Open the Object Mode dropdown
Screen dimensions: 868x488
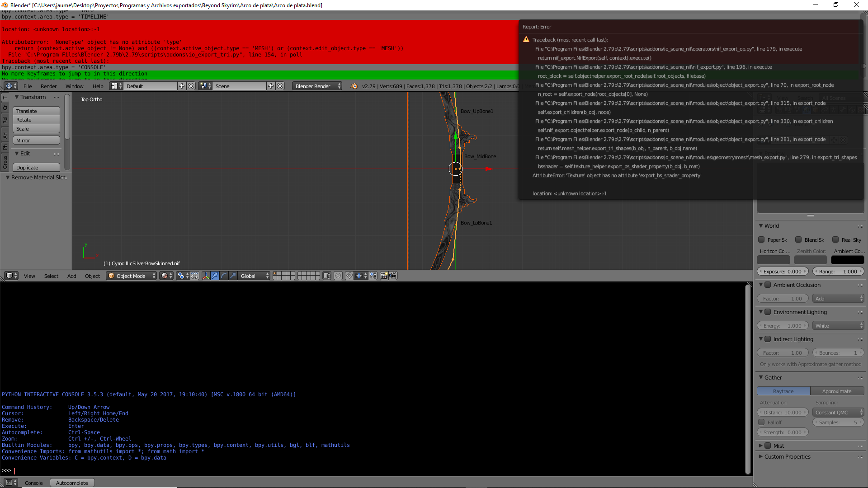(x=131, y=276)
